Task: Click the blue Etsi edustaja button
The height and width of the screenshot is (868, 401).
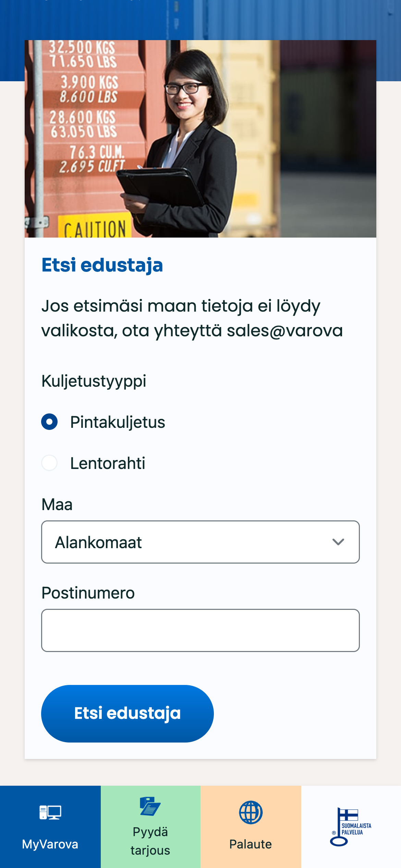Action: pyautogui.click(x=127, y=714)
